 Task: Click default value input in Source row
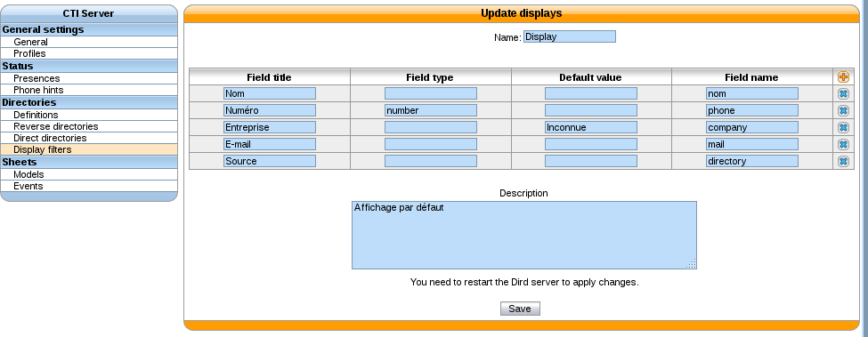tap(591, 161)
